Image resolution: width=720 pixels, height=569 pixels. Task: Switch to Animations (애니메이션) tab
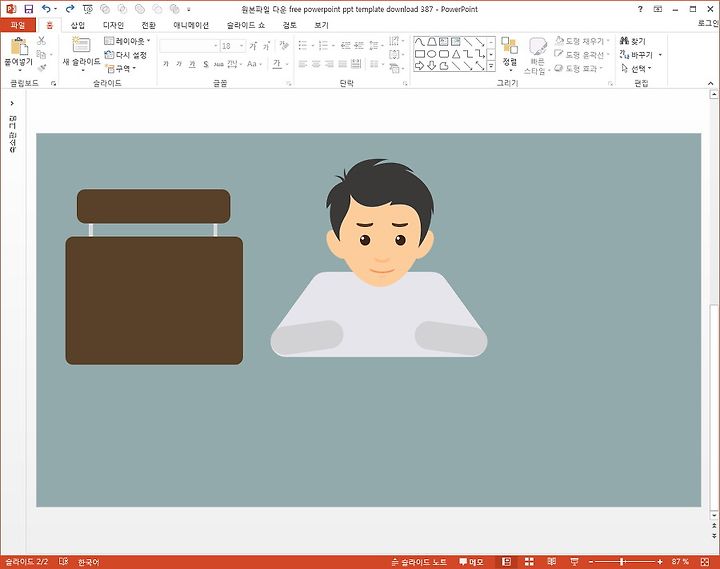191,25
